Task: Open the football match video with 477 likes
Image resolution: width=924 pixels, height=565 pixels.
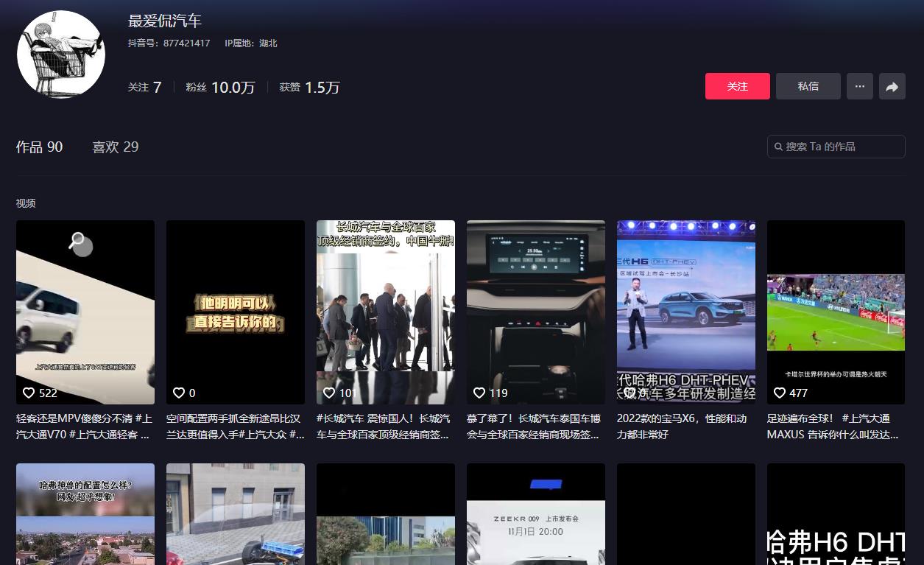Action: (836, 312)
